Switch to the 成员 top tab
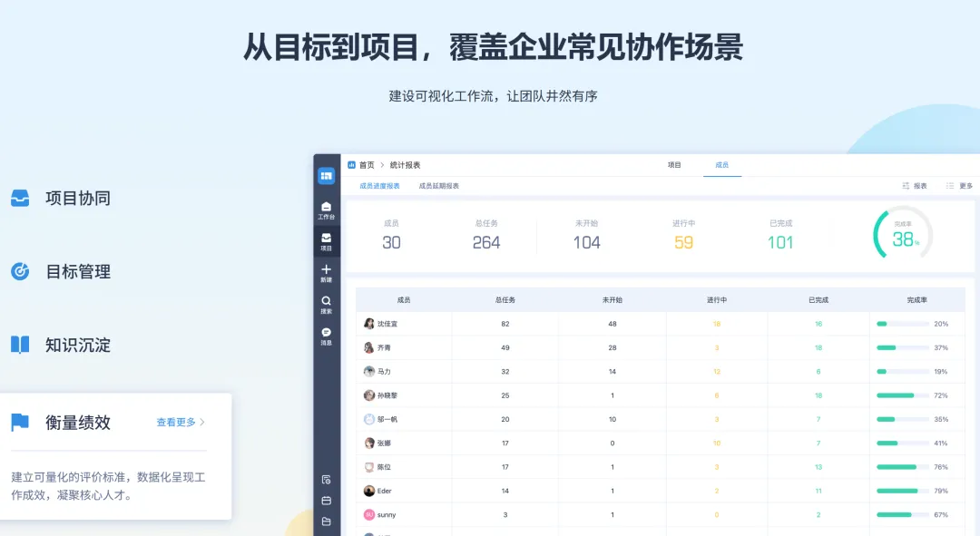Screen dimensions: 980x536 click(722, 165)
